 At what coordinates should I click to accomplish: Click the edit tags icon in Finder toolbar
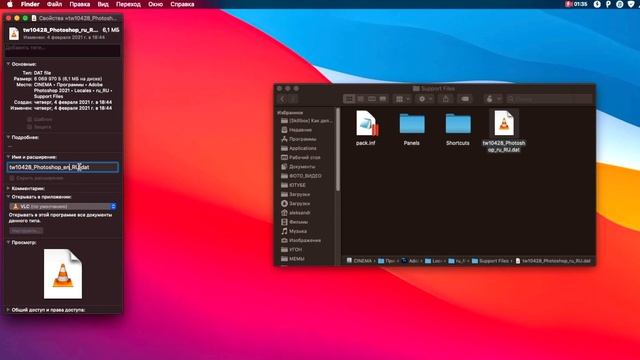[465, 99]
